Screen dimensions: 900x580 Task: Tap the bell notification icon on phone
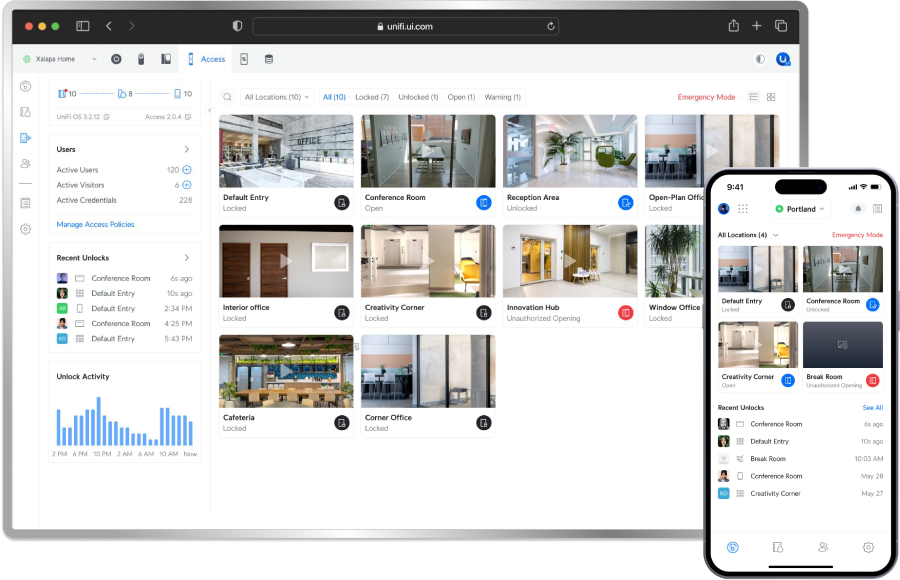(x=857, y=209)
